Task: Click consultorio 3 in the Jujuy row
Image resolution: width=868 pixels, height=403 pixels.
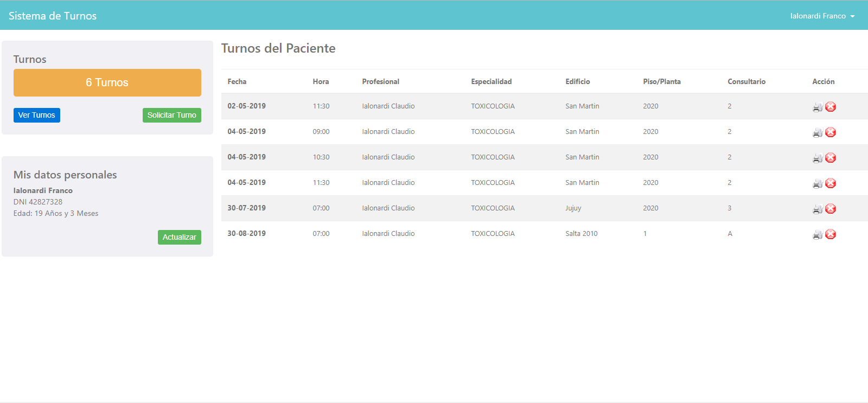Action: 730,208
